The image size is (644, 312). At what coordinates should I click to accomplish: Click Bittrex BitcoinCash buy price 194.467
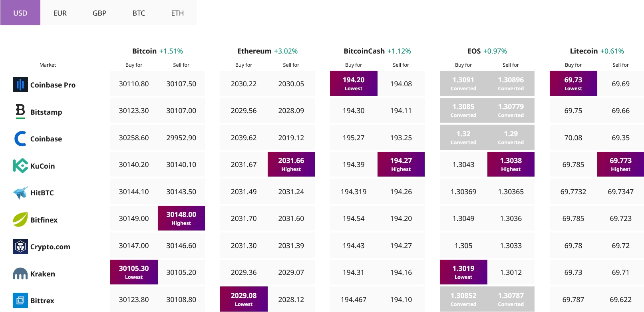pos(354,300)
